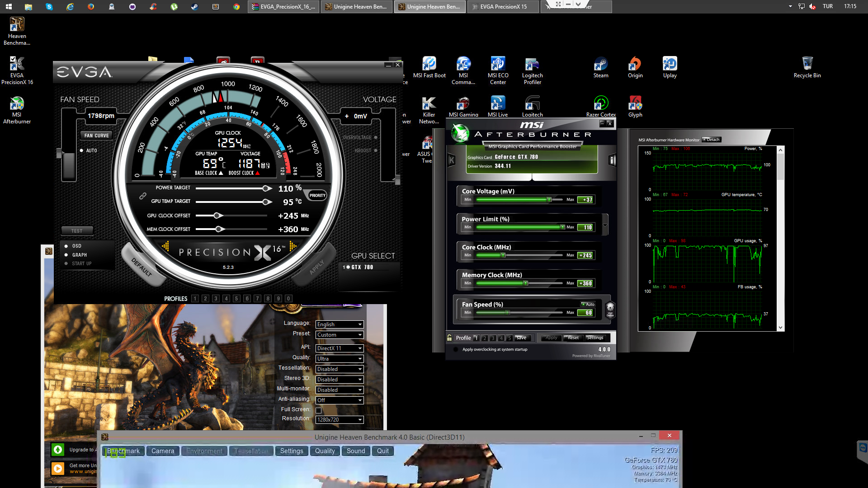Launch Steam from the desktop icon
This screenshot has height=488, width=868.
tap(601, 67)
